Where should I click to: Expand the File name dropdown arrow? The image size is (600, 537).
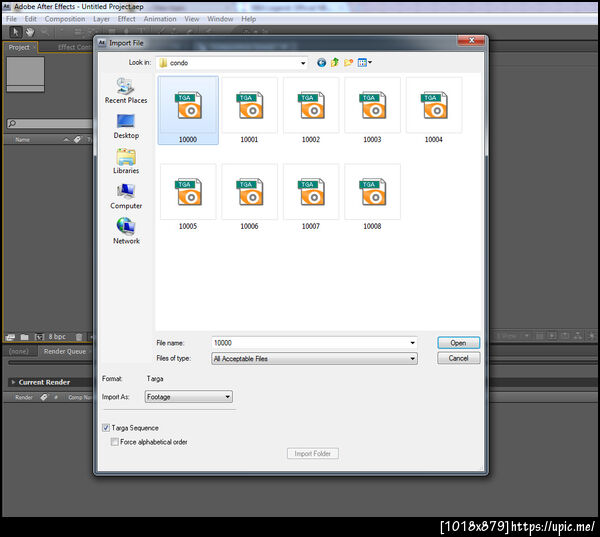click(412, 343)
